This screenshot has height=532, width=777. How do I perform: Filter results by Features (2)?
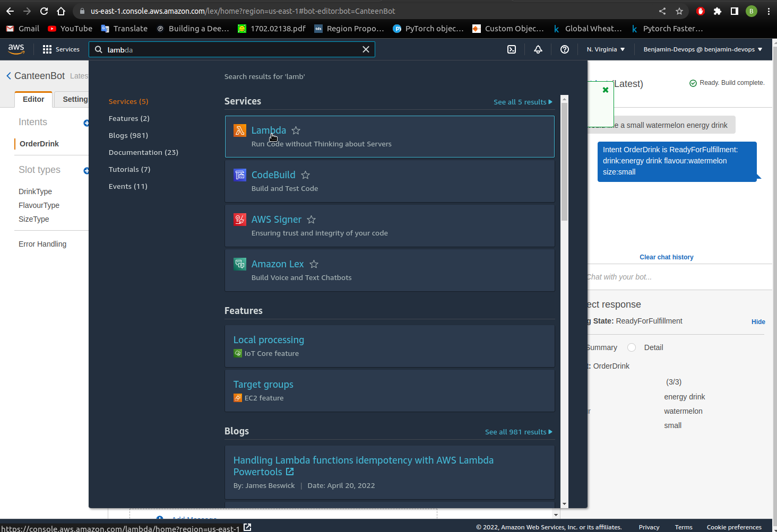tap(129, 118)
